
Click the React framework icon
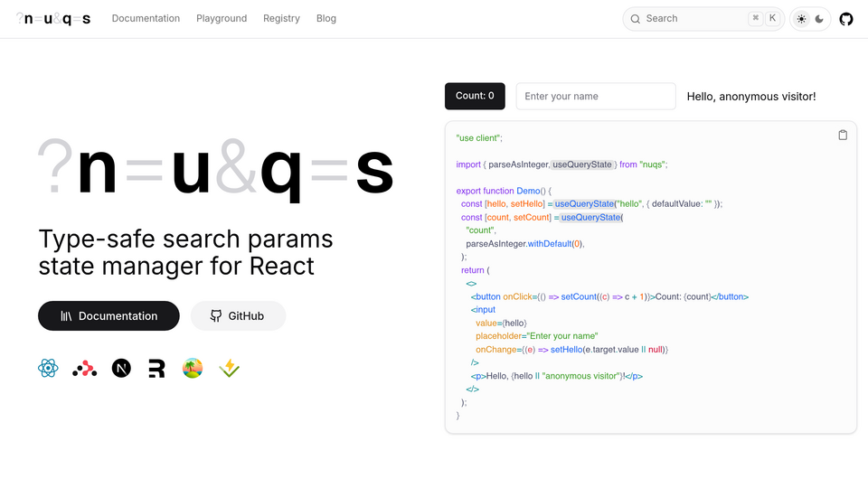click(x=48, y=368)
